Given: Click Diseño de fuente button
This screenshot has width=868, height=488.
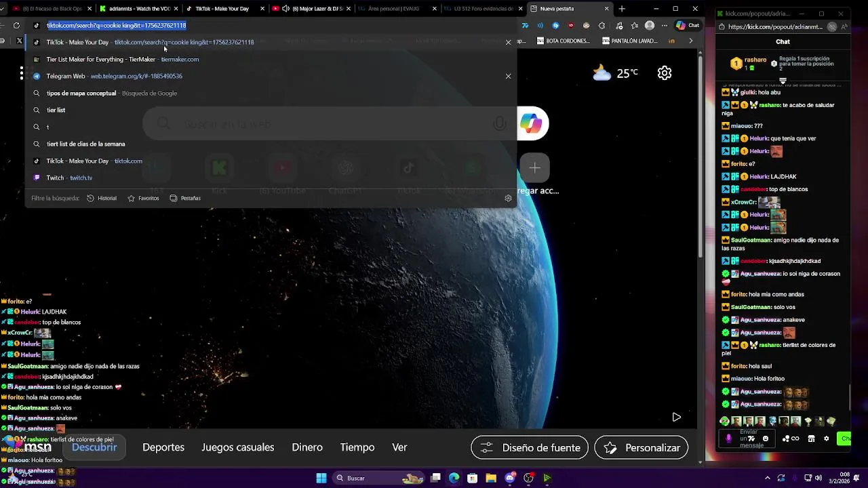Looking at the screenshot, I should 530,447.
